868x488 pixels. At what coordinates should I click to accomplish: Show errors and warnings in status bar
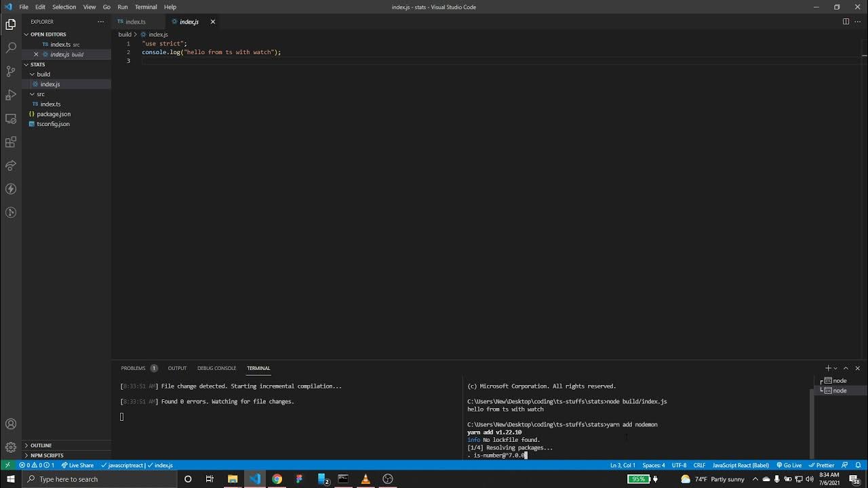point(37,465)
